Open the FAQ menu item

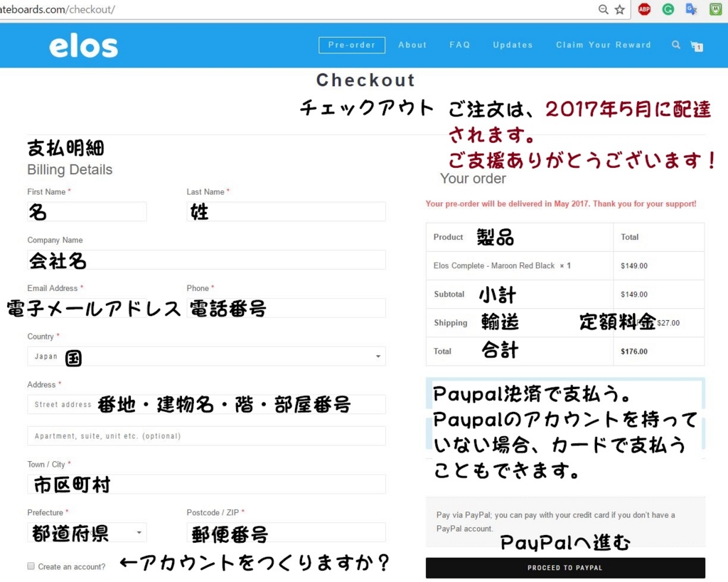click(x=460, y=45)
